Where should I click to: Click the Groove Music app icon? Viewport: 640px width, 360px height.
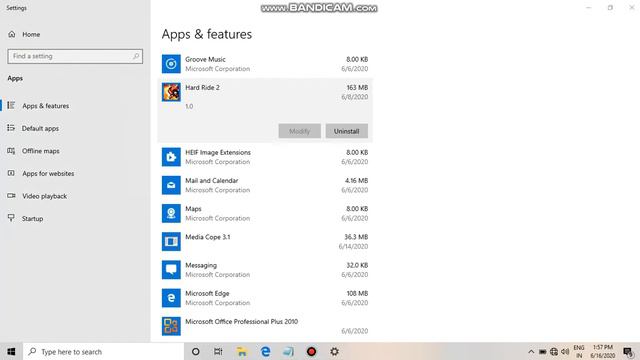click(x=171, y=64)
